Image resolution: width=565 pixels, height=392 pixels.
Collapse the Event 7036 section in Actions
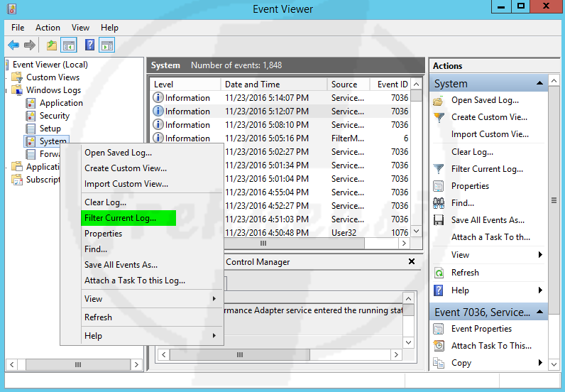539,312
